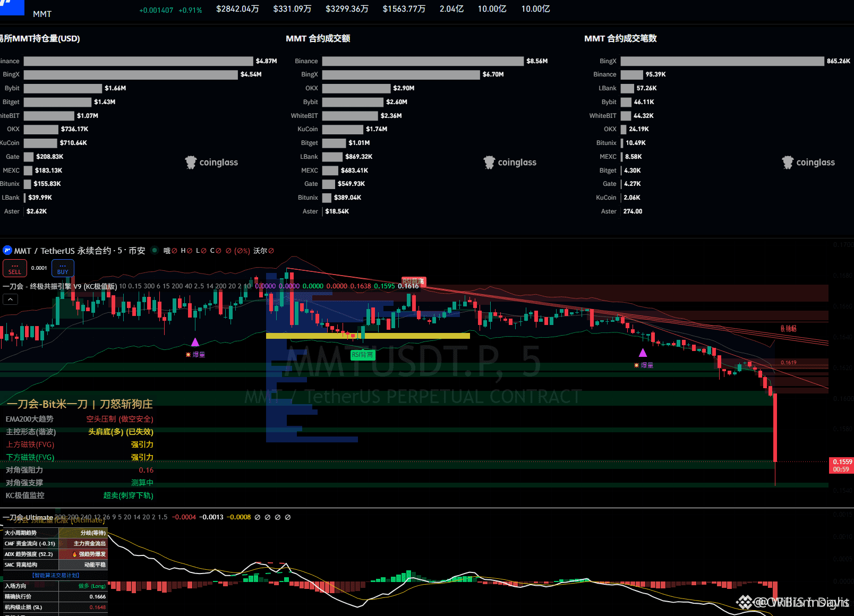Click the yellow horizontal zone bar on chart

[x=368, y=336]
